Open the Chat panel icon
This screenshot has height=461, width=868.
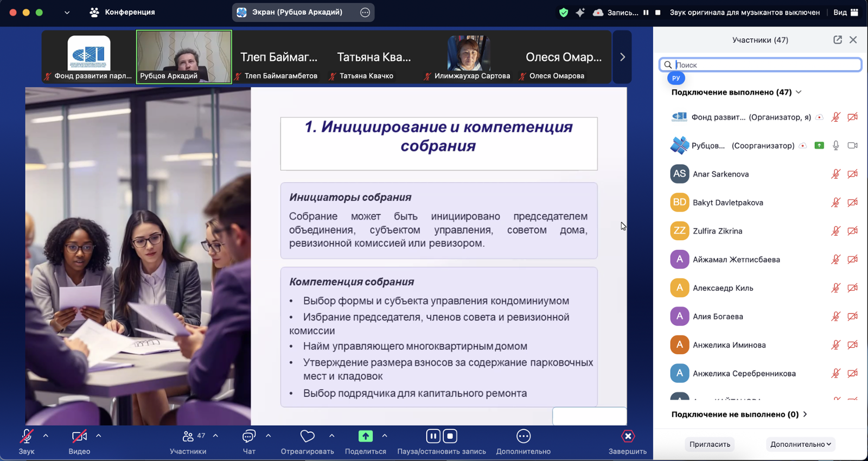point(249,437)
